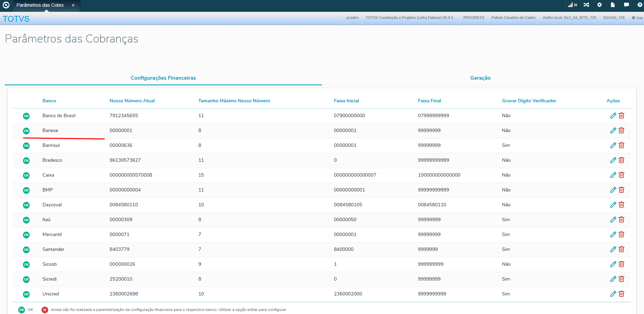Edit the Banco do Brasil row
Viewport: 644px width, 314px height.
coord(613,115)
